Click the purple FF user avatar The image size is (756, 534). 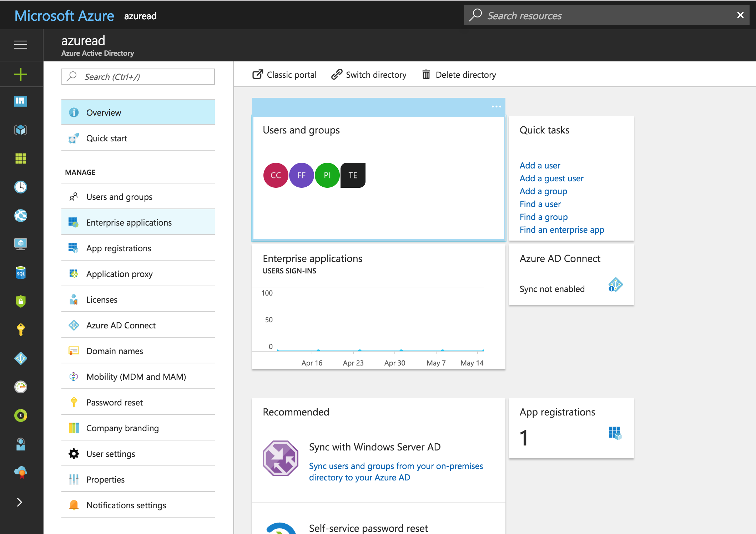302,175
